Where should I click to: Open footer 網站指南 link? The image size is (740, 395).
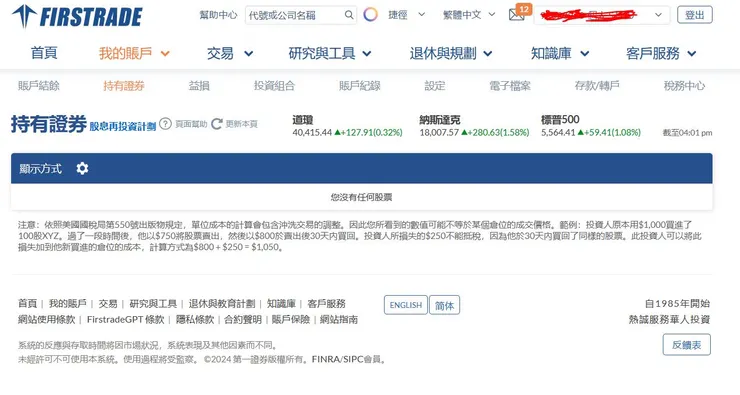pos(338,319)
